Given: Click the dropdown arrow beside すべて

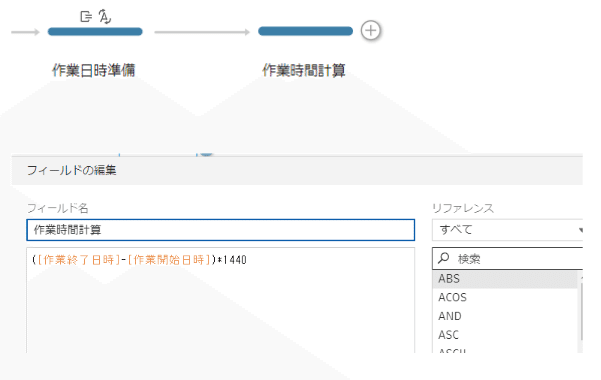Looking at the screenshot, I should pyautogui.click(x=580, y=230).
